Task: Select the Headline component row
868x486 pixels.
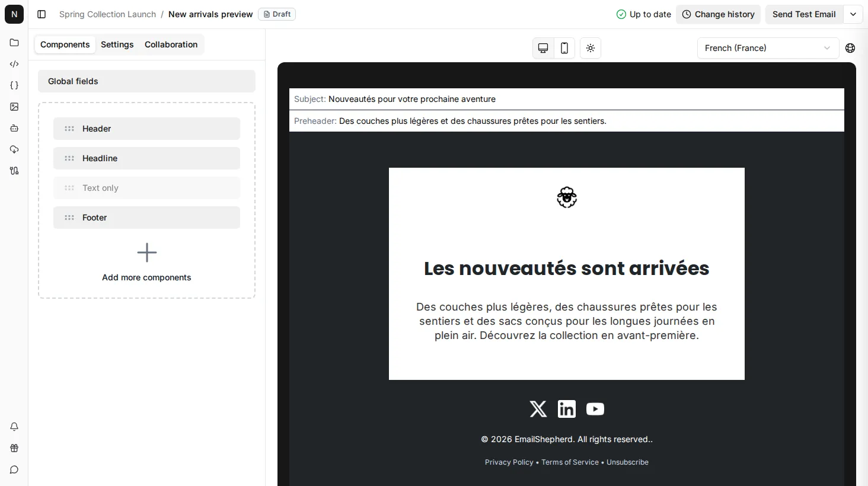Action: [x=146, y=158]
